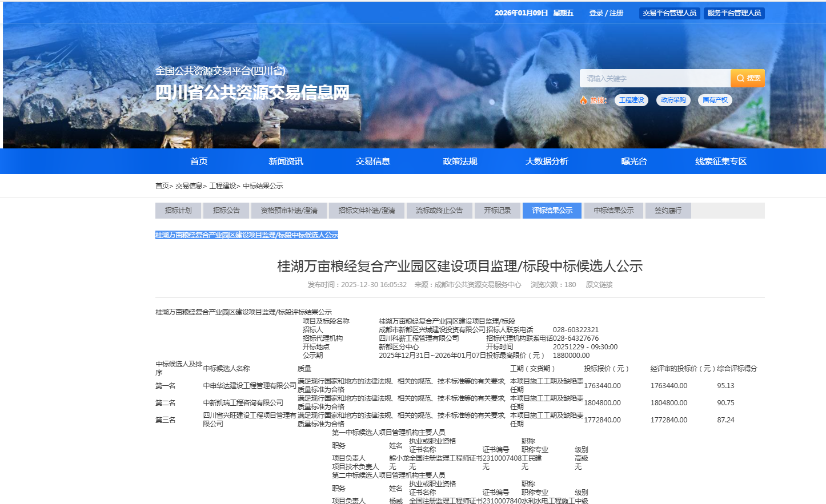
Task: Click the 请输入关键字 search input field
Action: (x=655, y=78)
